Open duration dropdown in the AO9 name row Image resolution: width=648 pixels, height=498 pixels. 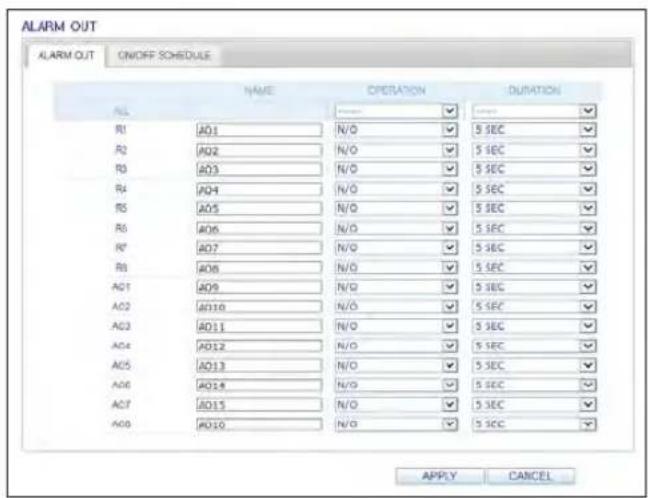coord(534,287)
